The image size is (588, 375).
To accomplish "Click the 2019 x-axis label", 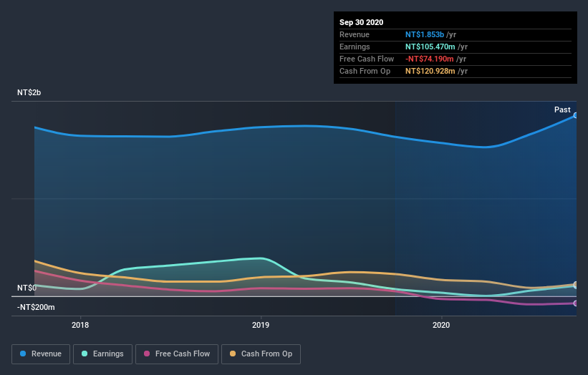I will [261, 325].
